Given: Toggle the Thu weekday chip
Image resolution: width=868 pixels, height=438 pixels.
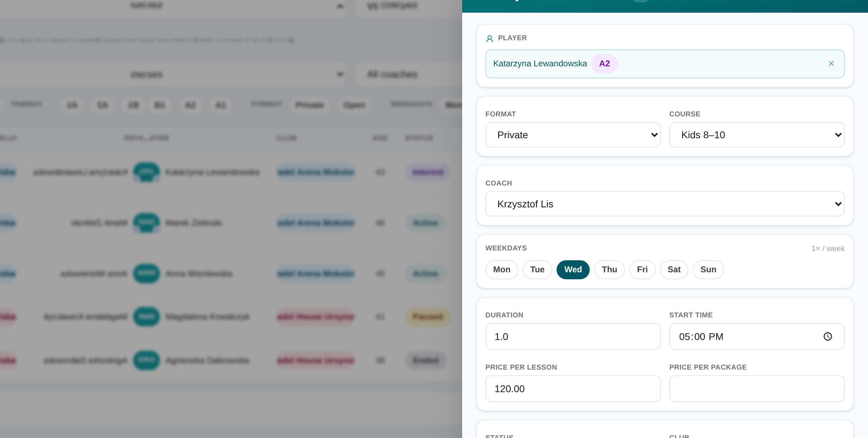Looking at the screenshot, I should (x=609, y=270).
